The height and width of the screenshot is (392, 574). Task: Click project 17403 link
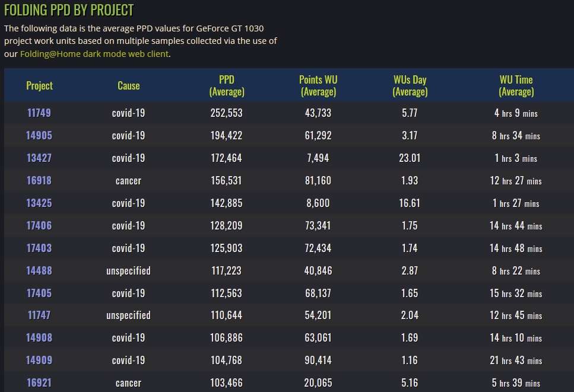(39, 248)
